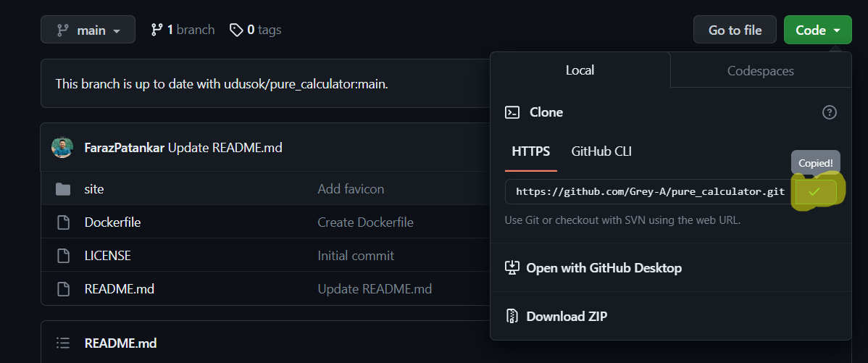Click the Go to file button
Viewport: 868px width, 363px height.
pyautogui.click(x=735, y=30)
